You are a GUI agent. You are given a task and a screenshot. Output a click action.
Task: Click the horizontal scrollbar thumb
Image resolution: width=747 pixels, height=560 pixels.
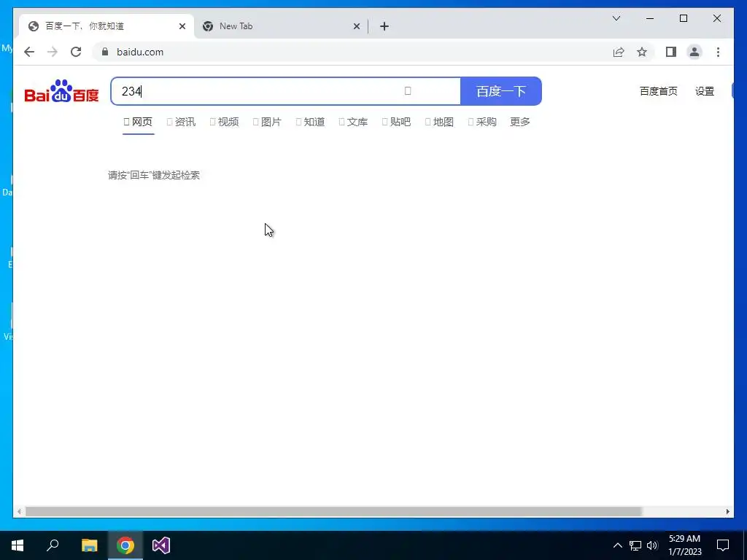point(333,511)
